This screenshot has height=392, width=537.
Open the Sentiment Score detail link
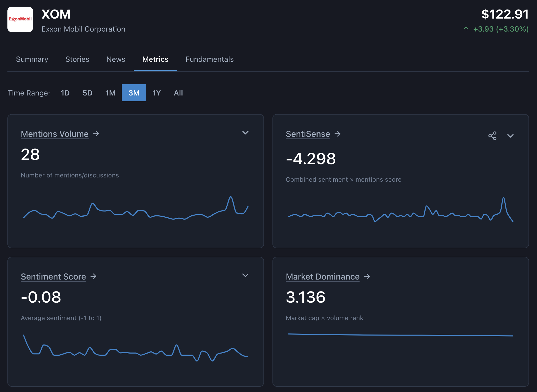pos(53,277)
